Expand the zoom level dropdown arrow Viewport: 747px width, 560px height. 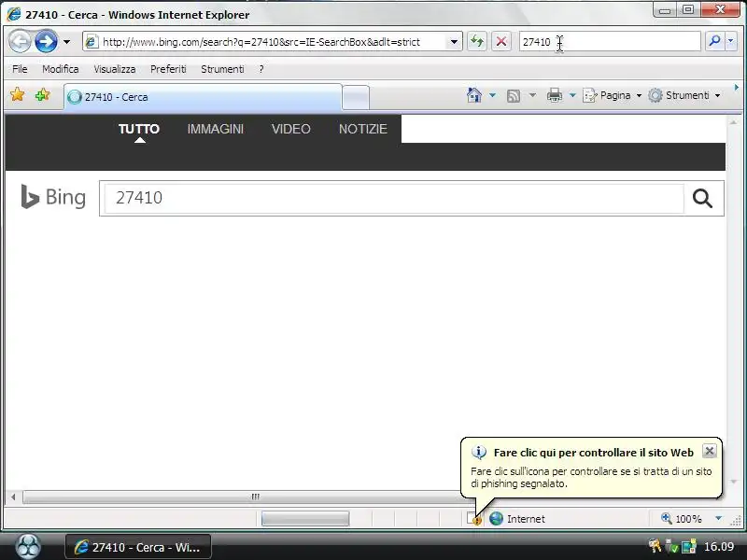pos(718,519)
